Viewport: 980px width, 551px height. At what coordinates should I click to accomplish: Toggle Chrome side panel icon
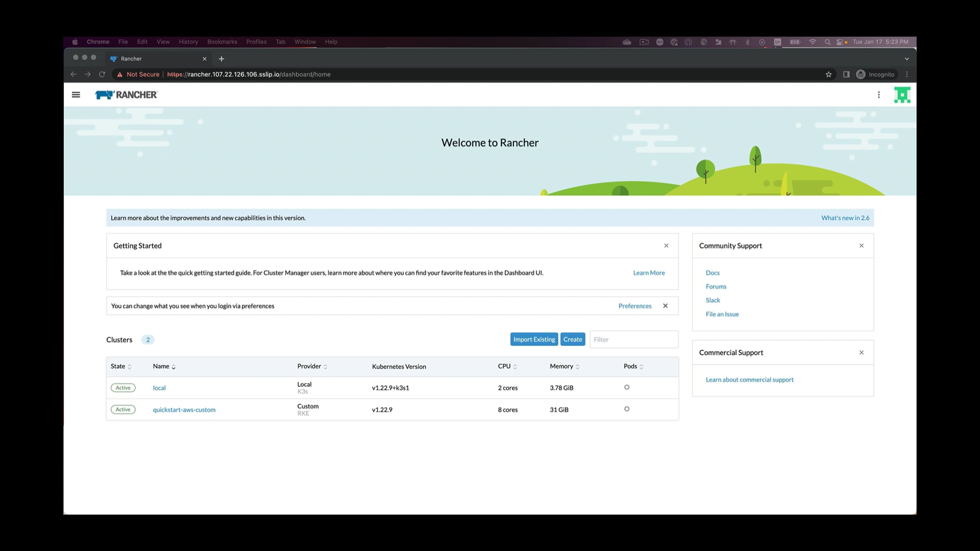pos(846,74)
